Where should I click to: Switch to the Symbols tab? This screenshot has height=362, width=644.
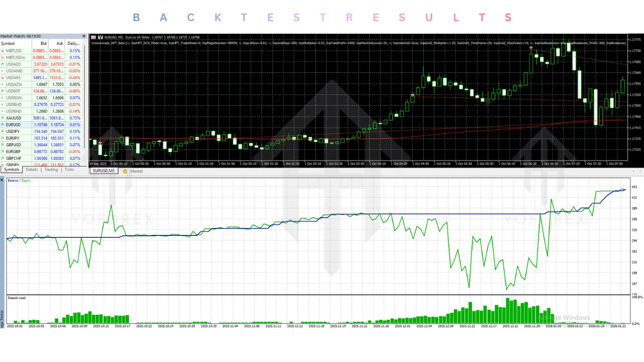tap(11, 170)
